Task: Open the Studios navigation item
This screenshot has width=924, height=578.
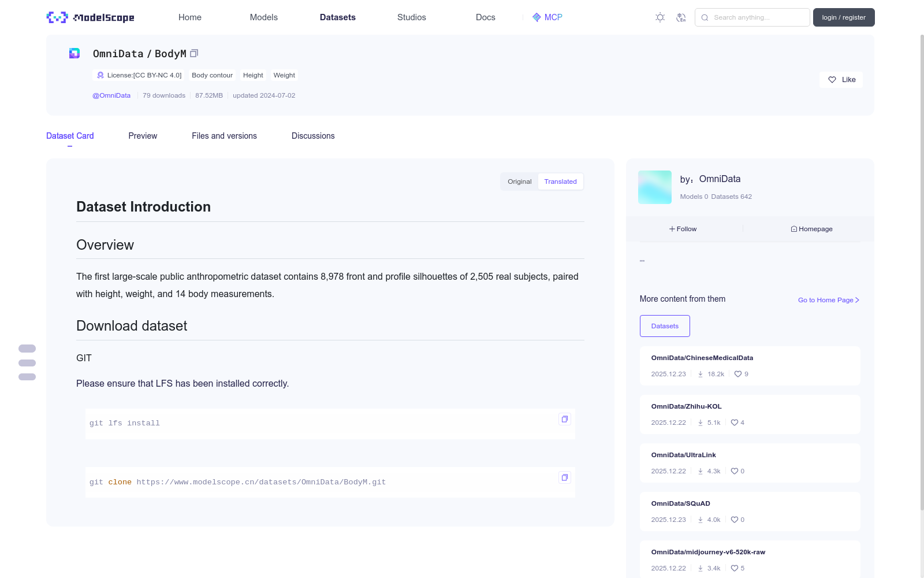Action: [412, 17]
